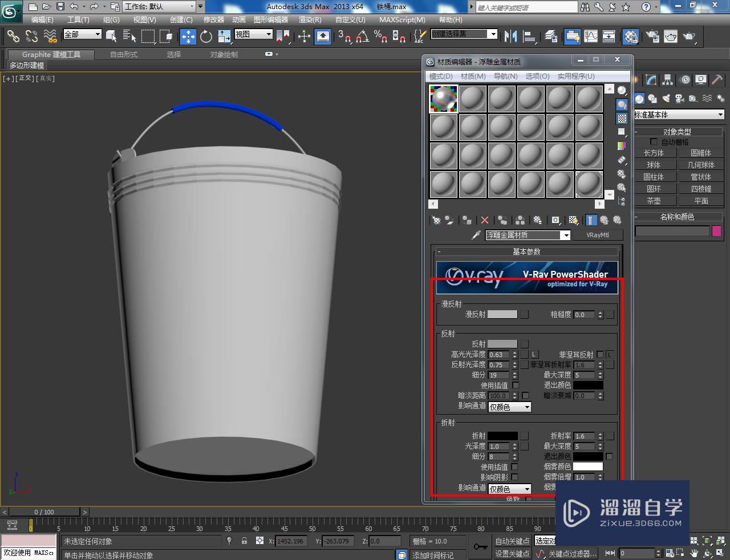Open the 材质(M) menu in Material Editor
Viewport: 730px width, 560px height.
[473, 76]
